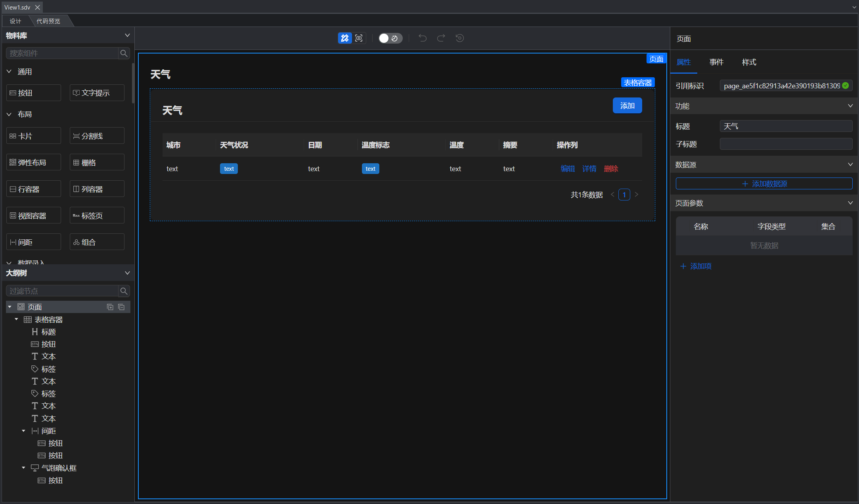Click the 详情 link in table row
Image resolution: width=859 pixels, height=504 pixels.
point(589,169)
